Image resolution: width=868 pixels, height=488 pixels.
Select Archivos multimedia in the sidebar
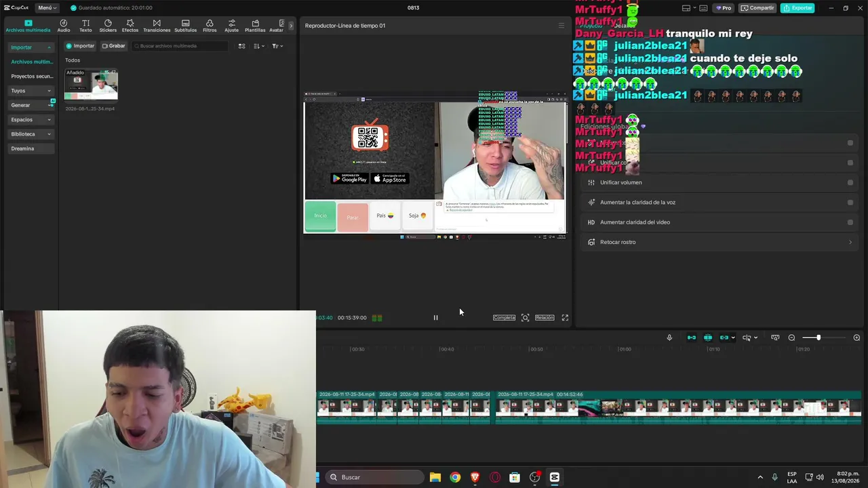click(x=31, y=62)
